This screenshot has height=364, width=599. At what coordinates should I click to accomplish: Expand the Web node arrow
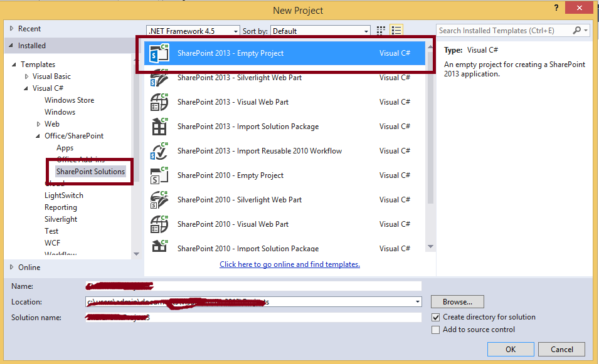[38, 124]
